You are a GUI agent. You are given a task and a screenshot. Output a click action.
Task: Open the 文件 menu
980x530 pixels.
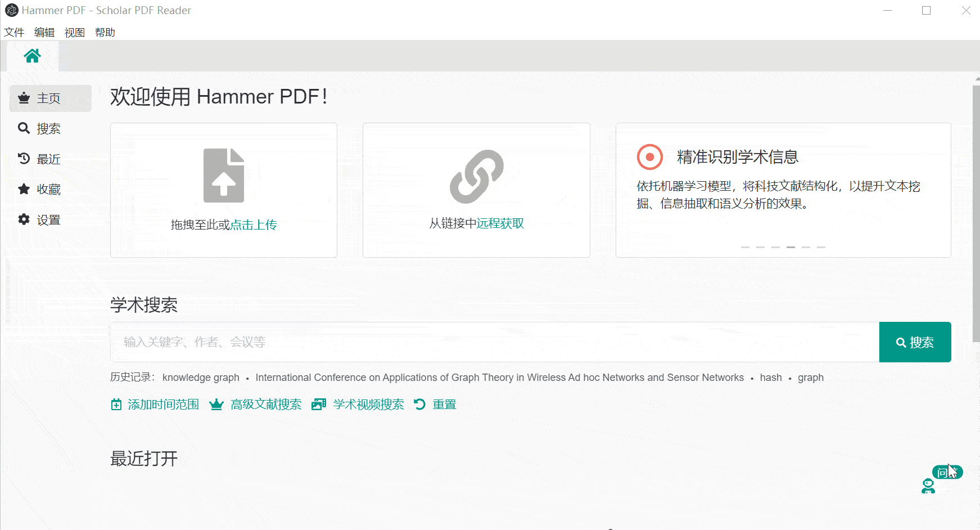tap(14, 33)
